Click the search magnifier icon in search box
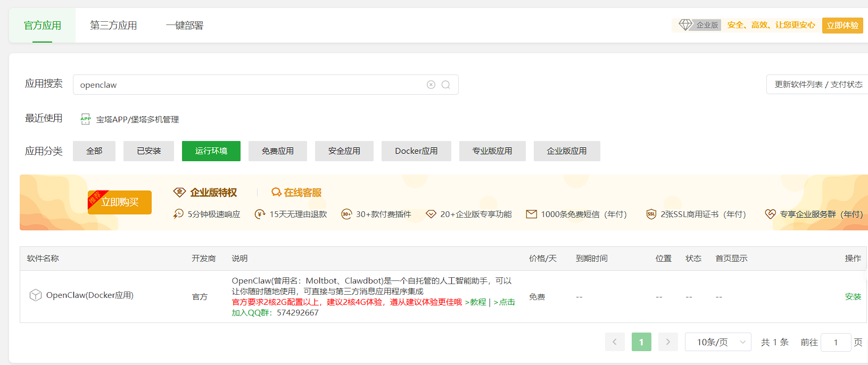 (446, 85)
